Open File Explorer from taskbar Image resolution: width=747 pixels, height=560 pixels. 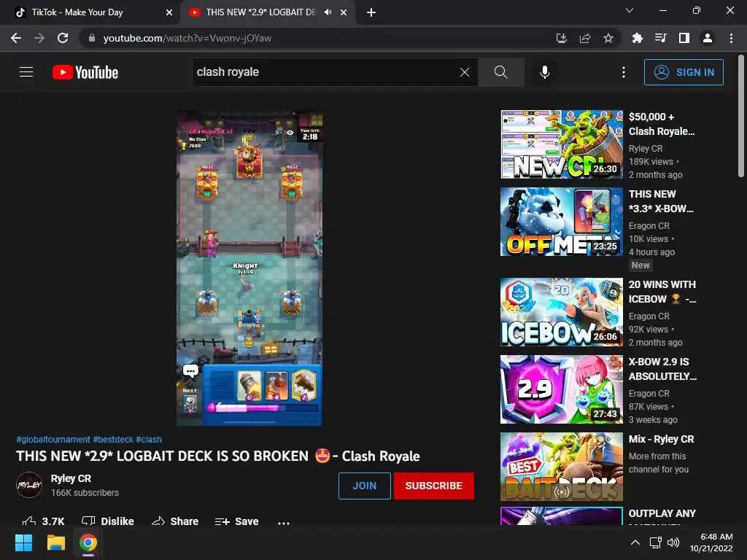(55, 542)
